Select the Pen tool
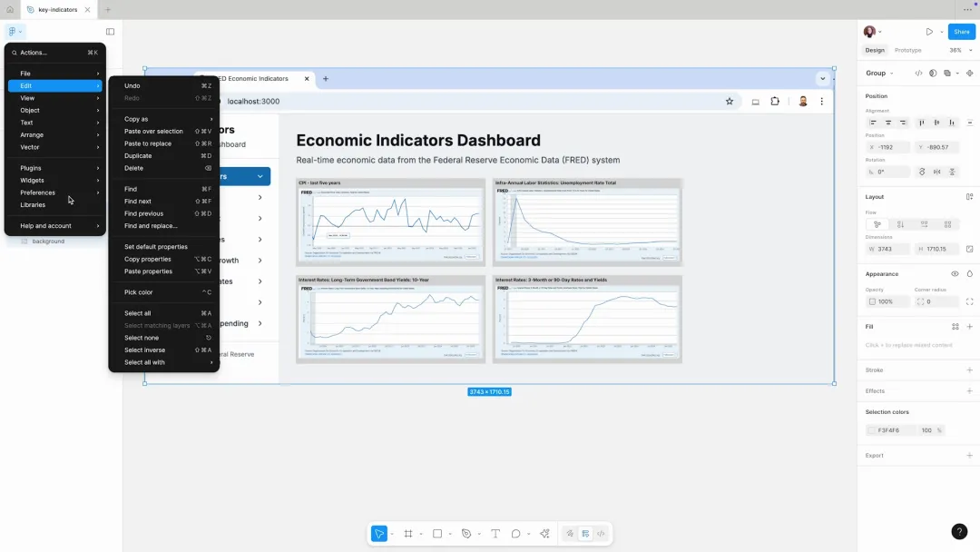This screenshot has width=980, height=552. pos(466,534)
